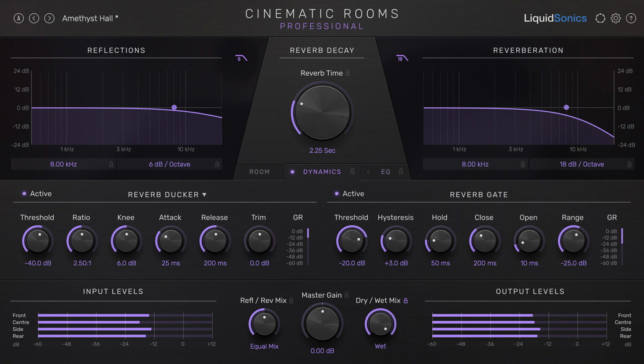This screenshot has height=364, width=644.
Task: Open the settings gear icon
Action: (615, 18)
